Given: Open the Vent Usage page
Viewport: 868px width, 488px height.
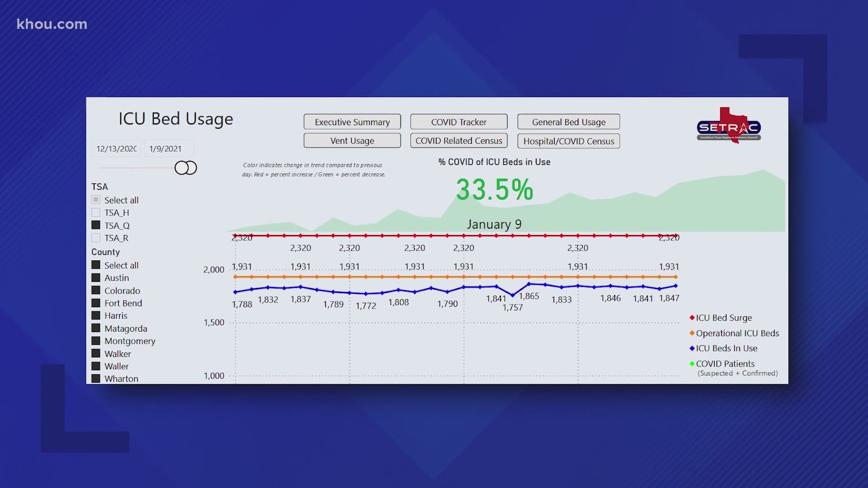Looking at the screenshot, I should pyautogui.click(x=352, y=141).
